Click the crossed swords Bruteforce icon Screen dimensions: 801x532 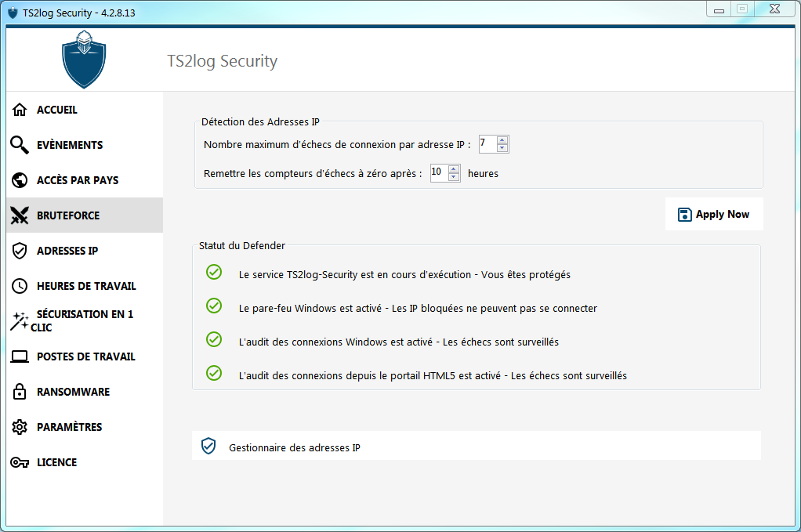pyautogui.click(x=20, y=215)
